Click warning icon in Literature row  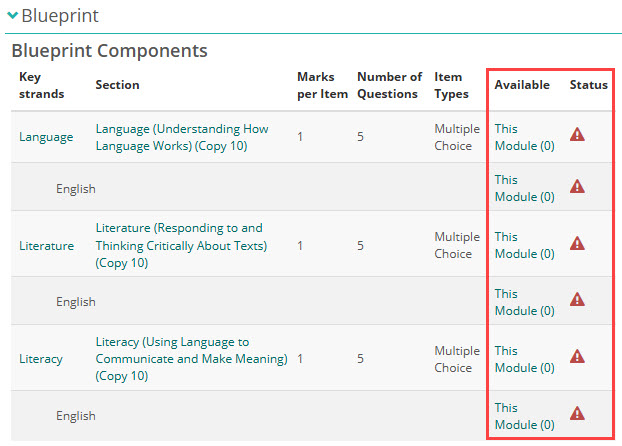pos(577,243)
